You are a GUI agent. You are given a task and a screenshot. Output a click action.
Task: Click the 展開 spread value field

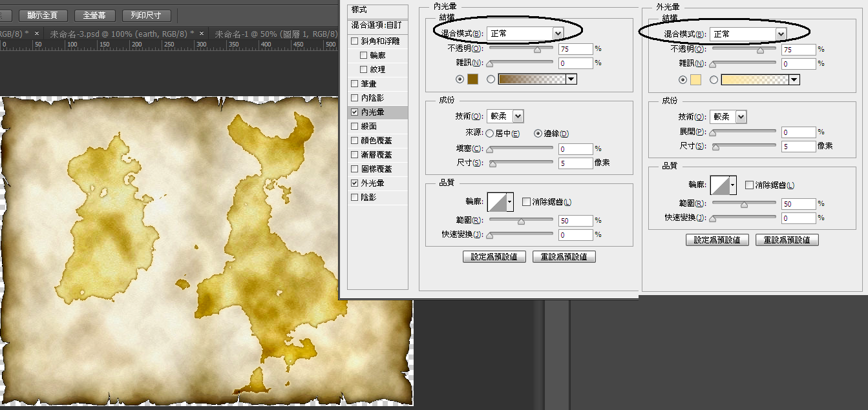click(x=799, y=132)
